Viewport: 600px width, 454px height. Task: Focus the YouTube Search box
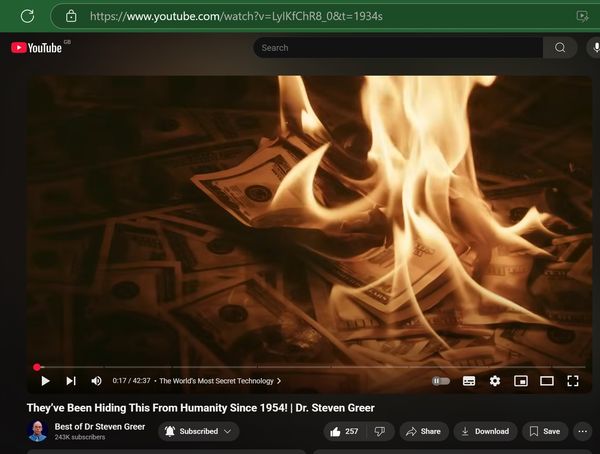(x=398, y=47)
